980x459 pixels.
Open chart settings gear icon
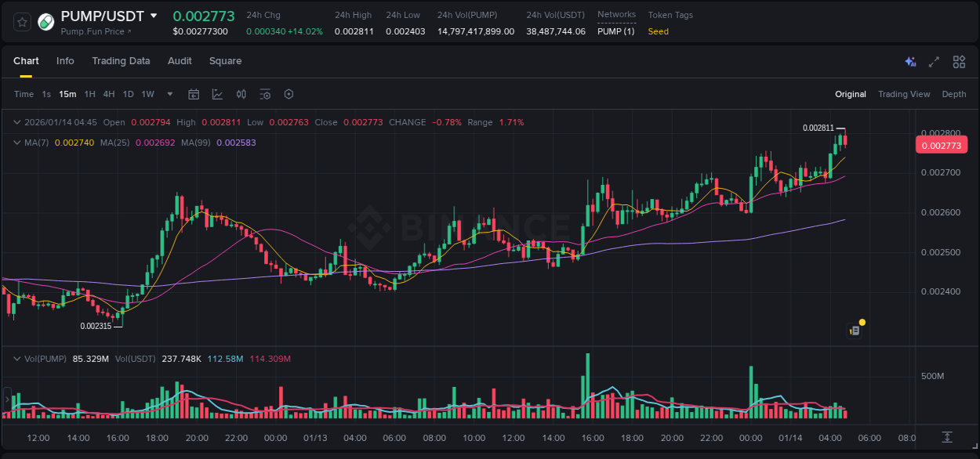click(288, 93)
